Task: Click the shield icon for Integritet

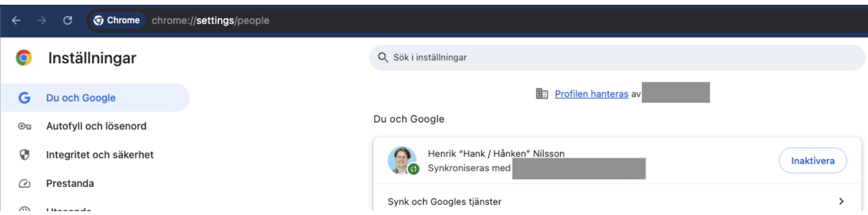Action: [x=25, y=155]
